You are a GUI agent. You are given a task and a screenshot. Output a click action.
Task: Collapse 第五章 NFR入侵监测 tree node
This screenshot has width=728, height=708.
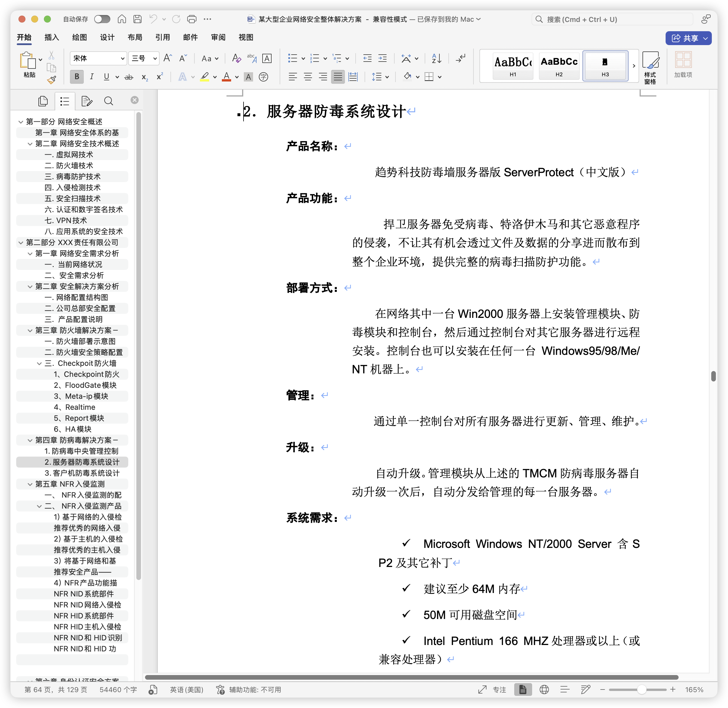coord(30,484)
